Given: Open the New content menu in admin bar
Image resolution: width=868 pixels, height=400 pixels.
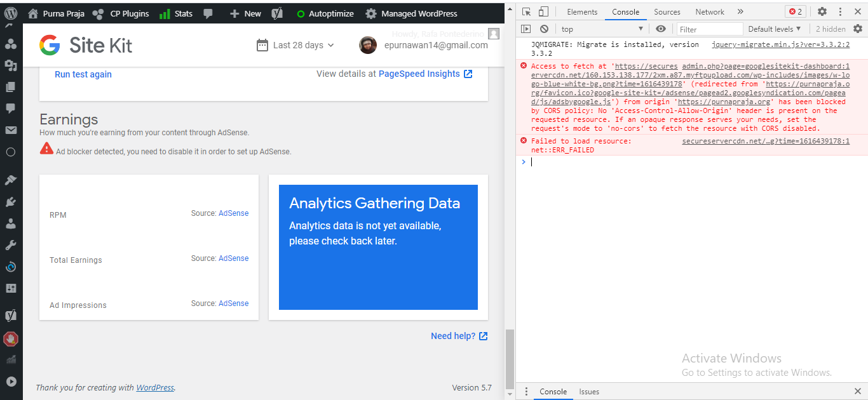Looking at the screenshot, I should click(245, 13).
